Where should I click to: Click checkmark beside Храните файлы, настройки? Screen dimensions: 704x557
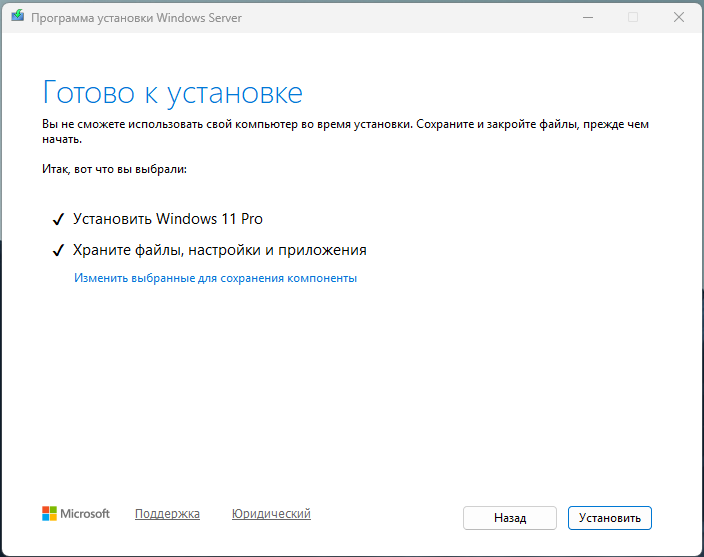(x=56, y=250)
